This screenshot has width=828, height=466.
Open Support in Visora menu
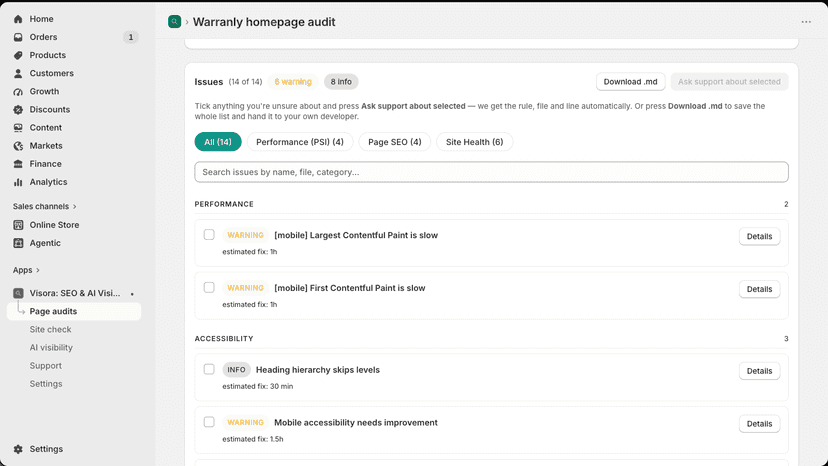tap(45, 366)
